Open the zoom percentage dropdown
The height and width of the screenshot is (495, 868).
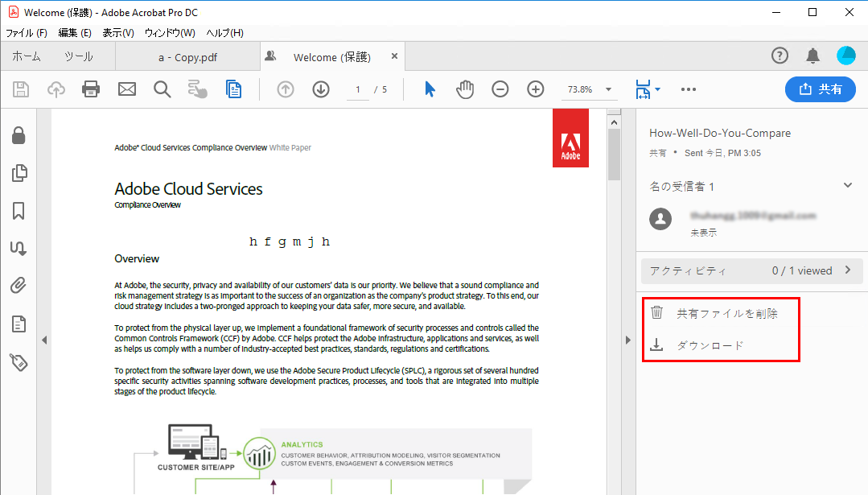pyautogui.click(x=608, y=89)
